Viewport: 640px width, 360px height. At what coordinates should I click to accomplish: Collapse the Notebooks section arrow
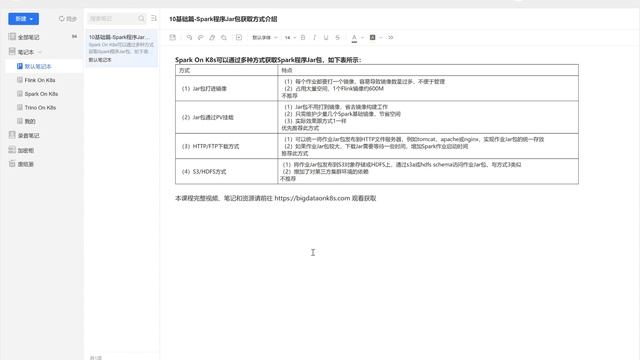pos(40,52)
